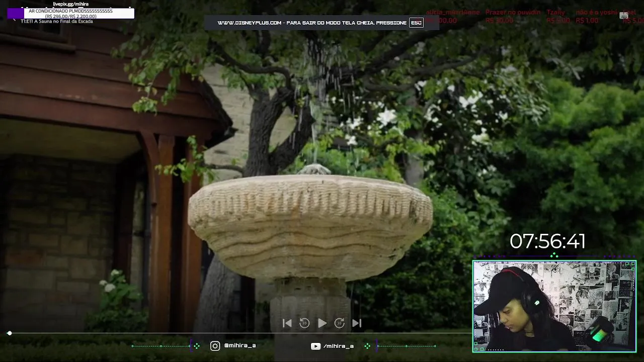Click the webcam overlay thumbnail
644x362 pixels.
point(554,306)
